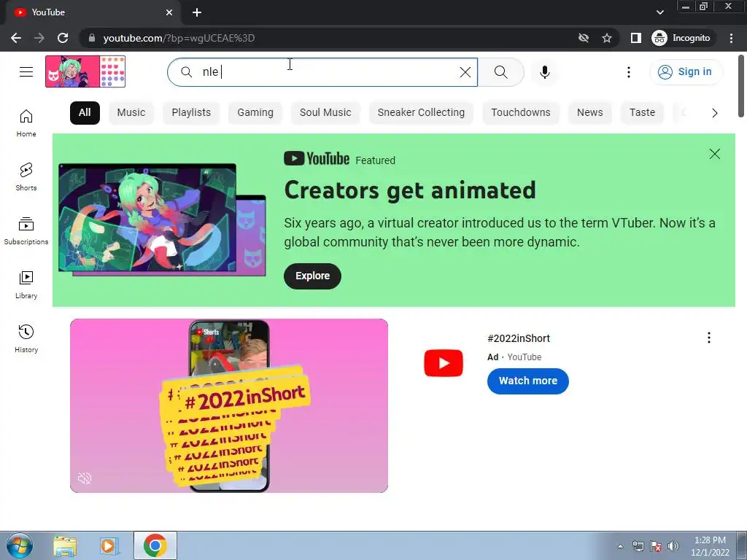The image size is (747, 560).
Task: Click Chrome icon in taskbar
Action: [x=155, y=545]
